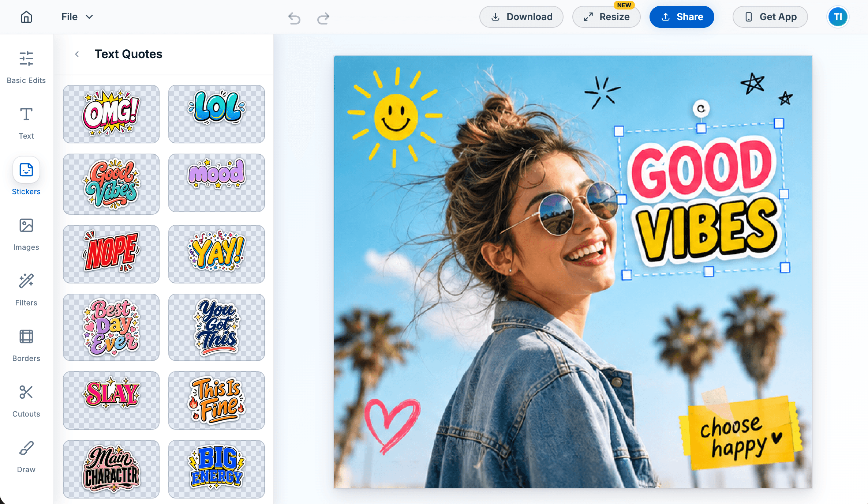Open the Basic Edits panel

(26, 67)
